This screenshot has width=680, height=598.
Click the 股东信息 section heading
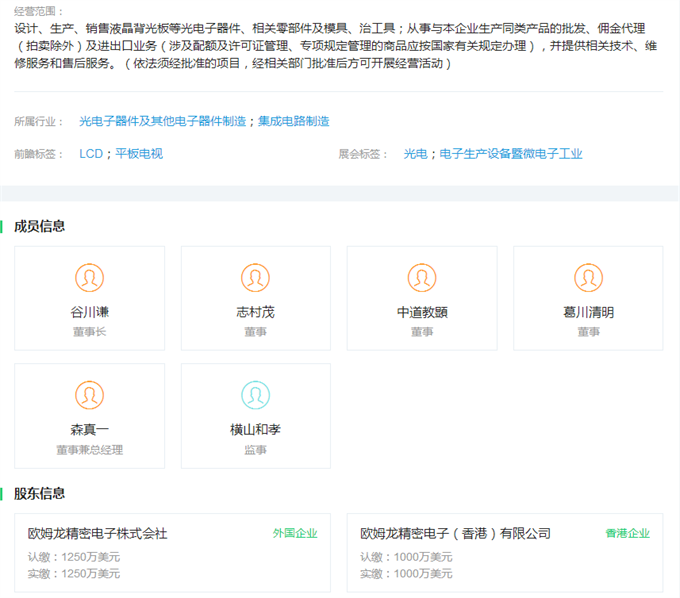(40, 493)
